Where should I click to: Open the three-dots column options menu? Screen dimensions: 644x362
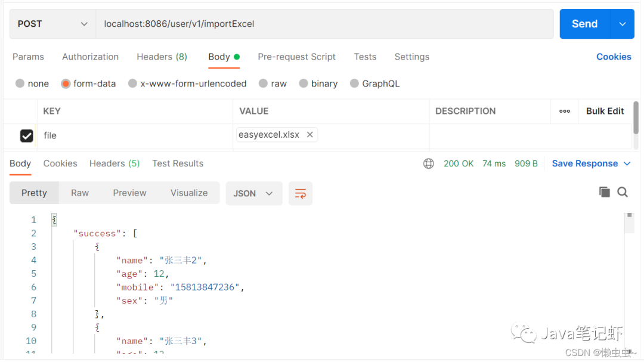point(564,112)
